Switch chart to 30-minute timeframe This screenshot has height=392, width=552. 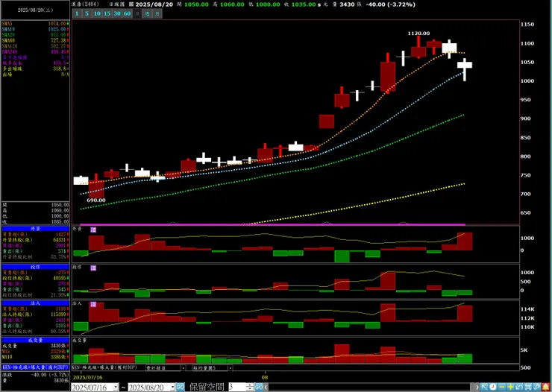[x=117, y=13]
